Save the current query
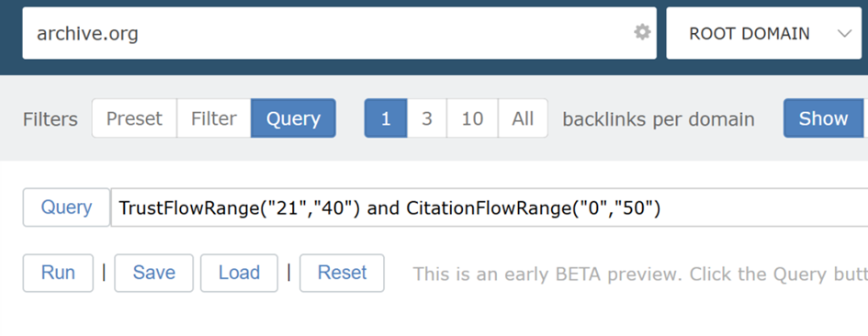This screenshot has height=336, width=868. coord(154,273)
